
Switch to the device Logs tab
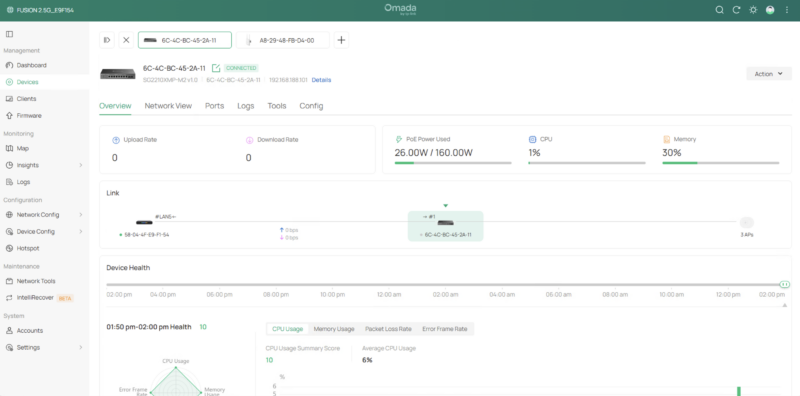coord(245,106)
